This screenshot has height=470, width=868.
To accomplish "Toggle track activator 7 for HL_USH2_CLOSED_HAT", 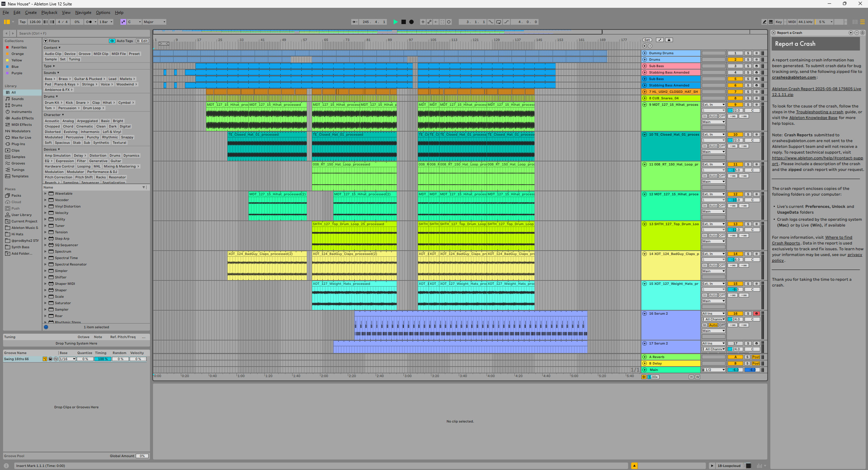I will point(735,92).
